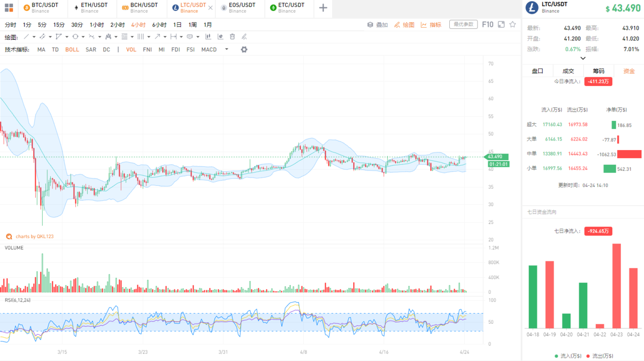Add a new trading pair tab
Image resolution: width=644 pixels, height=361 pixels.
coord(323,8)
